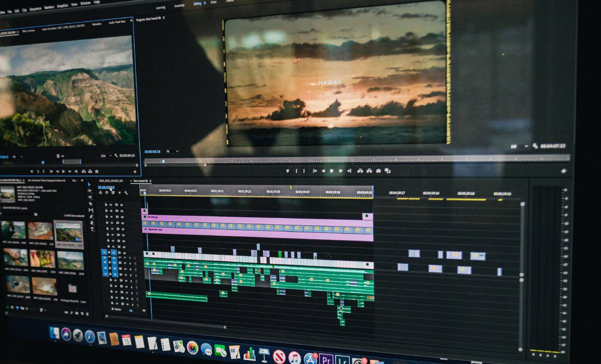601x364 pixels.
Task: Open Program monitor settings wrench
Action: pos(535,146)
